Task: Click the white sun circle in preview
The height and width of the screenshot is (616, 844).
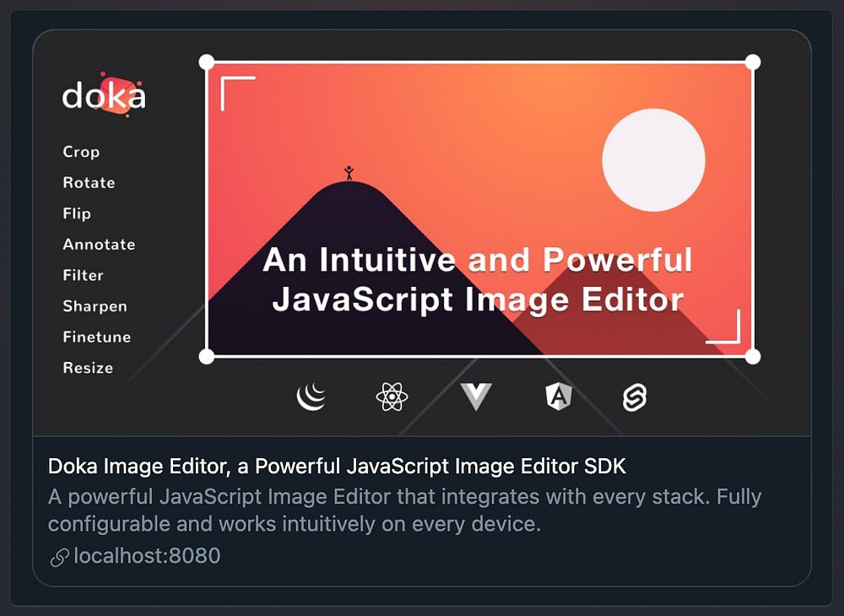Action: coord(653,159)
